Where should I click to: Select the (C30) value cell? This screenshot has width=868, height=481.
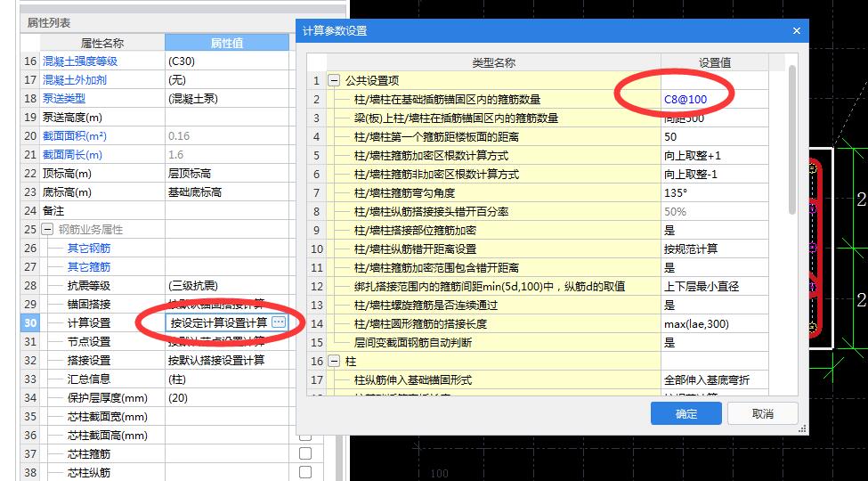coord(227,61)
